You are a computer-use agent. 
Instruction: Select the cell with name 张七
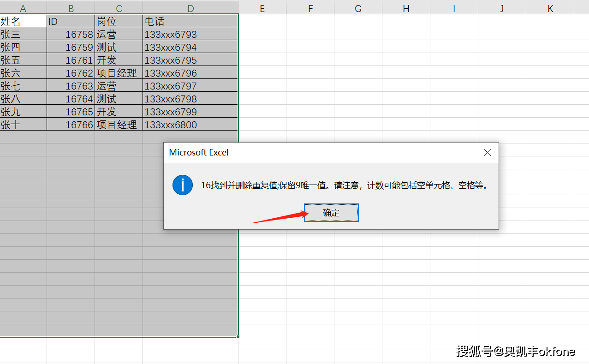(23, 85)
